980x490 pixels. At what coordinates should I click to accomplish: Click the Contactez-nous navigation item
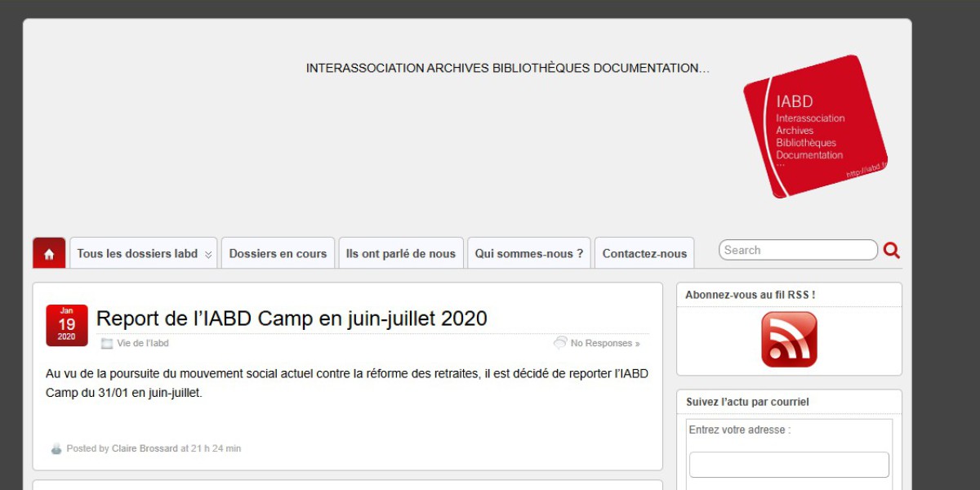click(644, 253)
